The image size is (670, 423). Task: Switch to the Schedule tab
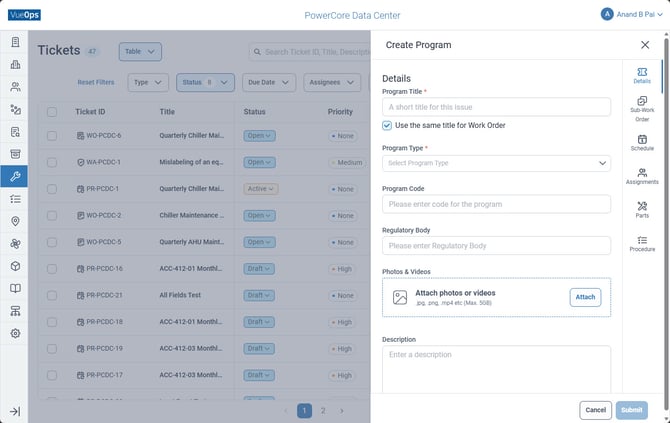pos(642,143)
